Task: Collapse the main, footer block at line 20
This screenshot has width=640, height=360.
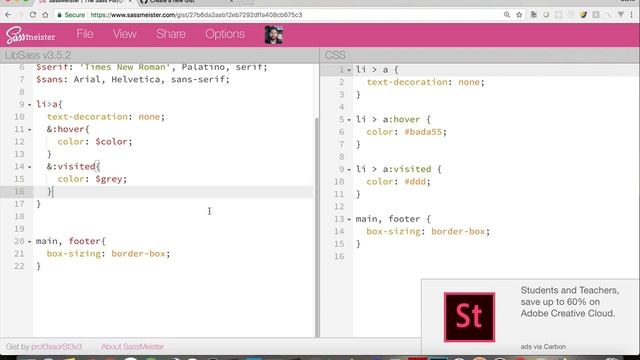Action: [29, 242]
